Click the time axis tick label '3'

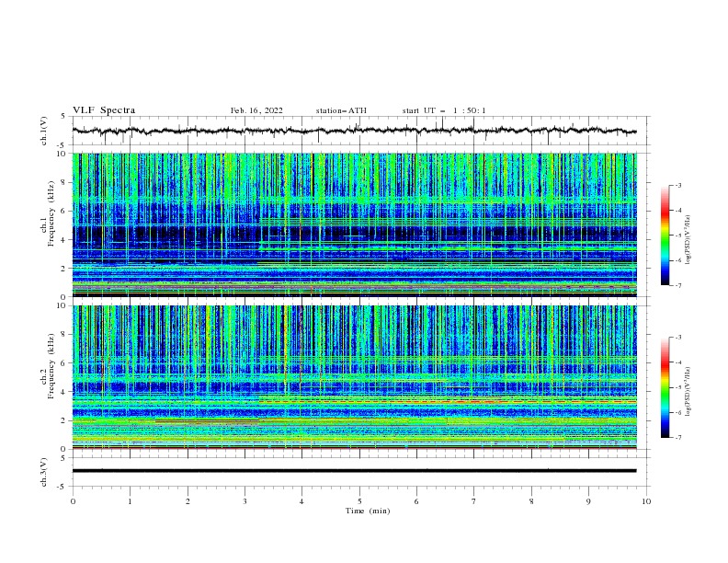click(x=245, y=501)
